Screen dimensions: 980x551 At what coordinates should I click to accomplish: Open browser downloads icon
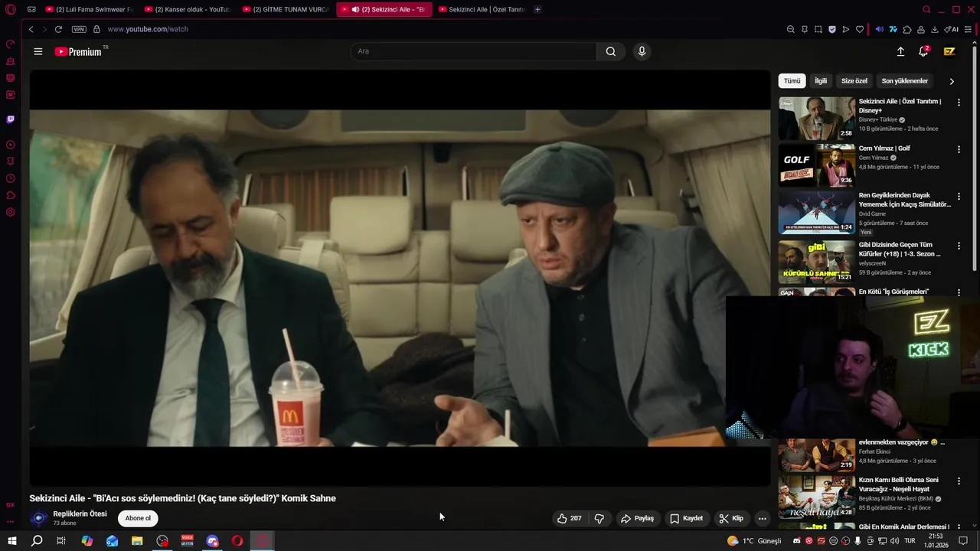point(935,29)
